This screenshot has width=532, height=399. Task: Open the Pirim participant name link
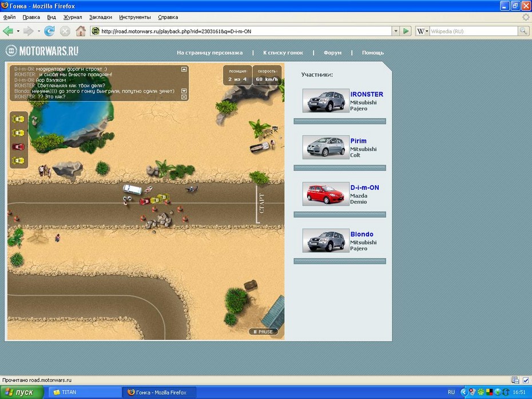[x=358, y=141]
